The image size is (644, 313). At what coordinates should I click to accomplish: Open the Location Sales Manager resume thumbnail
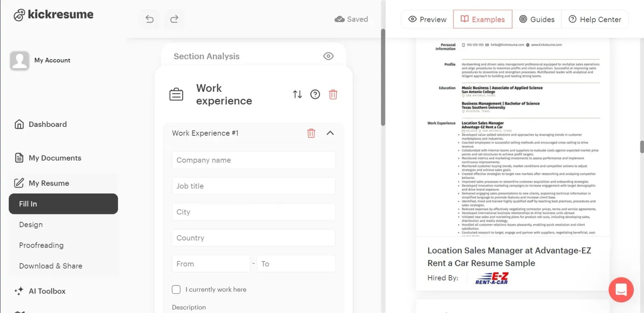[x=513, y=137]
